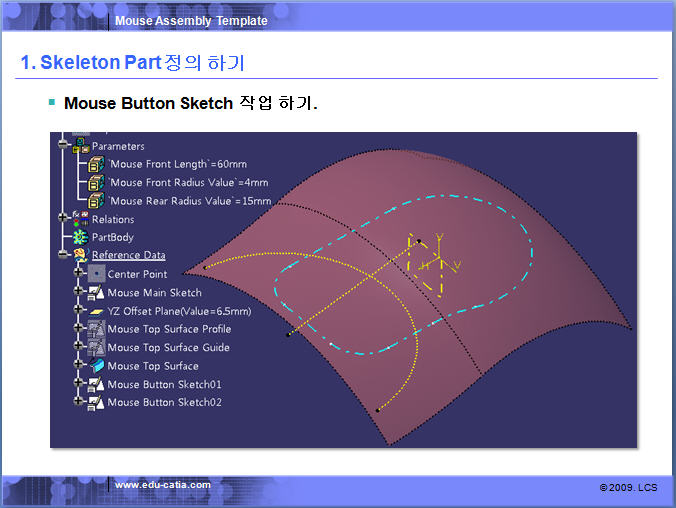Screen dimensions: 676x508
Task: Click the Mouse Button Sketch02 sketch icon
Action: pyautogui.click(x=96, y=402)
